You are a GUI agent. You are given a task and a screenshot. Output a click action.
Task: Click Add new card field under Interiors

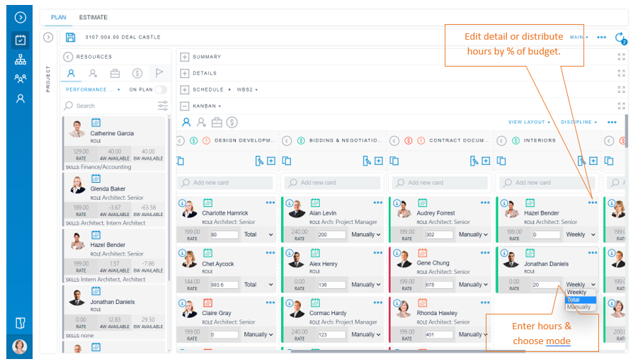click(547, 183)
